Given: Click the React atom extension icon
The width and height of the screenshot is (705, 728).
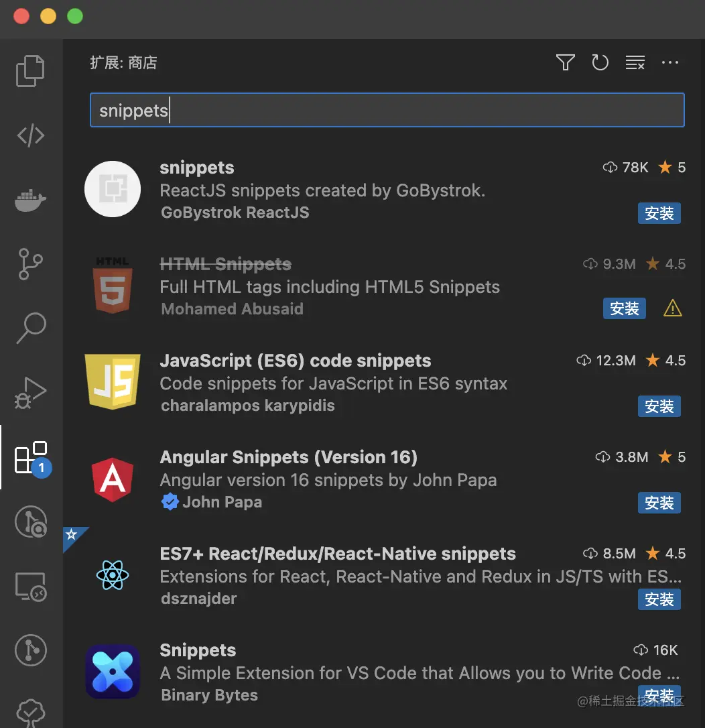Looking at the screenshot, I should [113, 575].
